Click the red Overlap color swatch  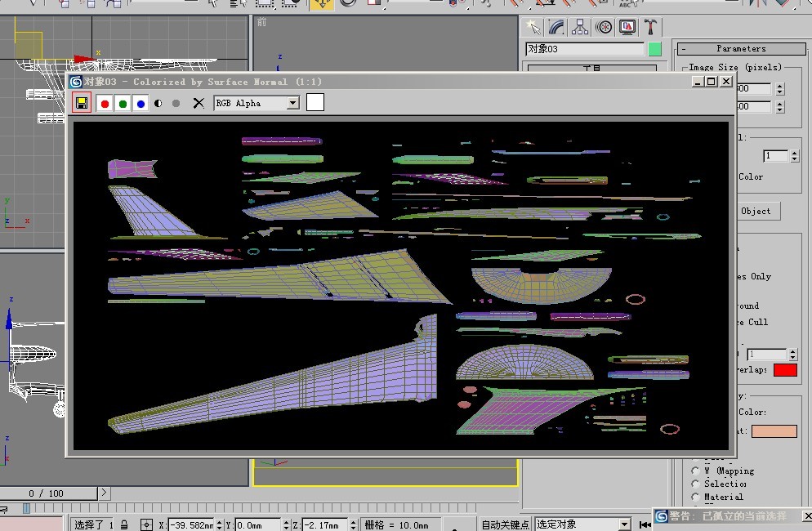tap(785, 370)
